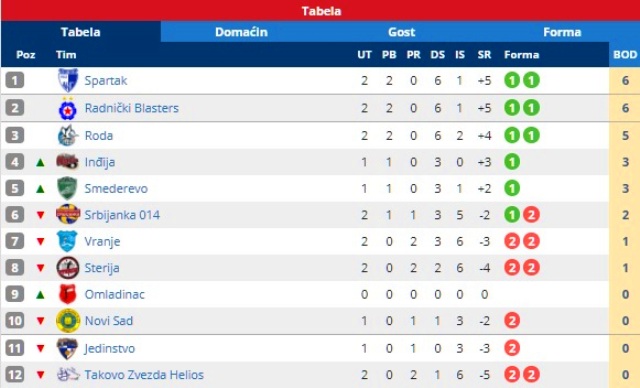640x388 pixels.
Task: Click the Vranje light-blue crest
Action: point(67,241)
